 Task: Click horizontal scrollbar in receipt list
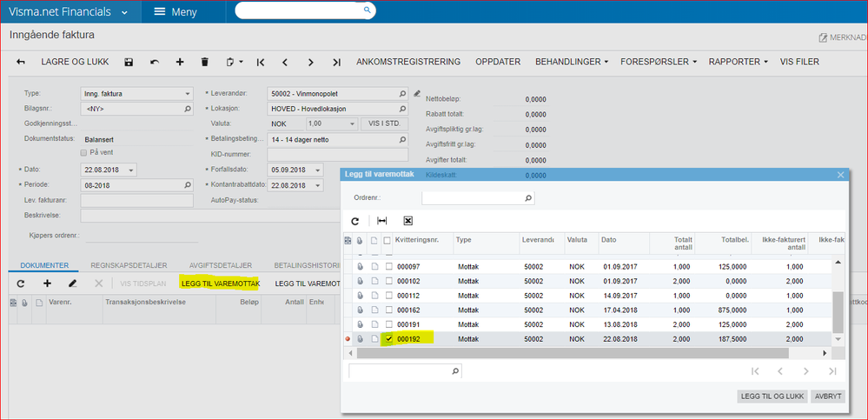pyautogui.click(x=573, y=353)
